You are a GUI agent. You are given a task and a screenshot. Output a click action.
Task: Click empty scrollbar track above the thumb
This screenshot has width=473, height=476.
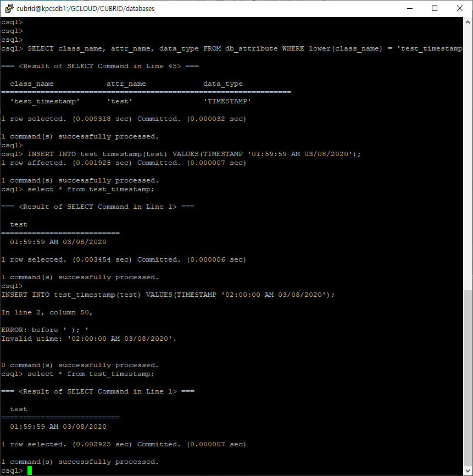click(468, 158)
